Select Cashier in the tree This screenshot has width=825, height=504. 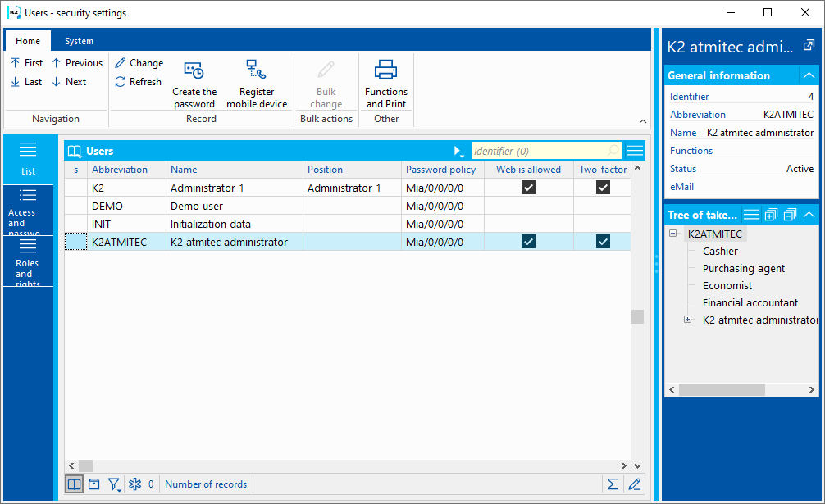(720, 252)
